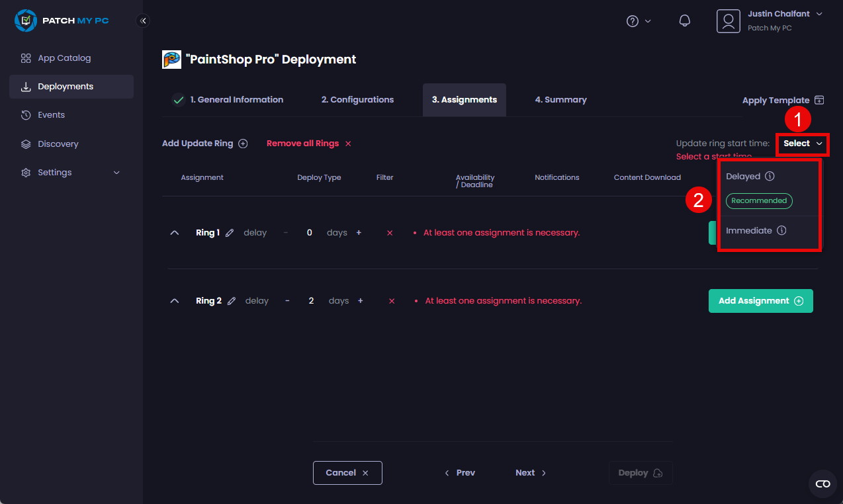
Task: Select the Delayed start time option
Action: pyautogui.click(x=742, y=176)
